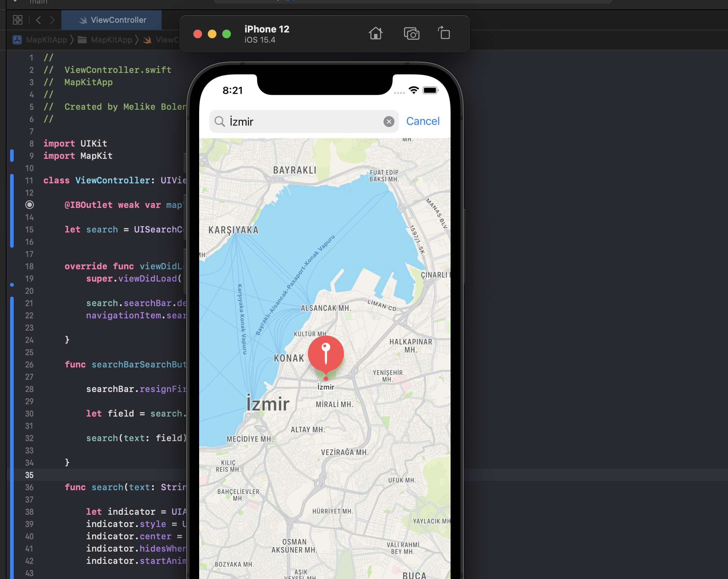Tap KONAK label on the map
The width and height of the screenshot is (728, 579).
click(x=289, y=358)
